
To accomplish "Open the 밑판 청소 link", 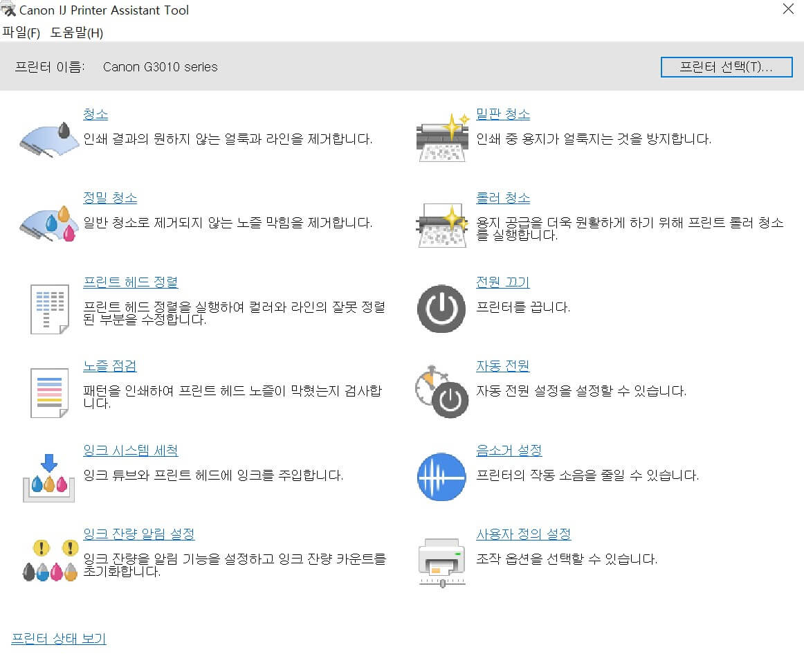I will (502, 114).
